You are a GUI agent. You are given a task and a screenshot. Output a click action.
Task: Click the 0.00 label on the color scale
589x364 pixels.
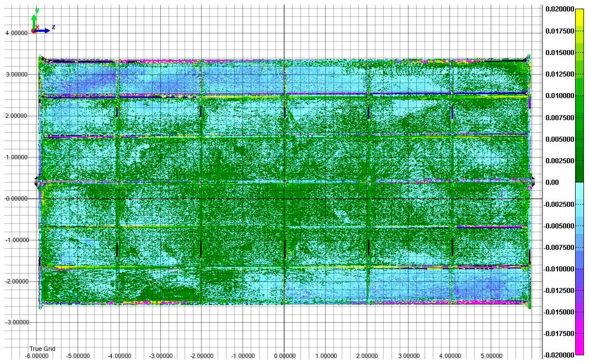tap(552, 182)
